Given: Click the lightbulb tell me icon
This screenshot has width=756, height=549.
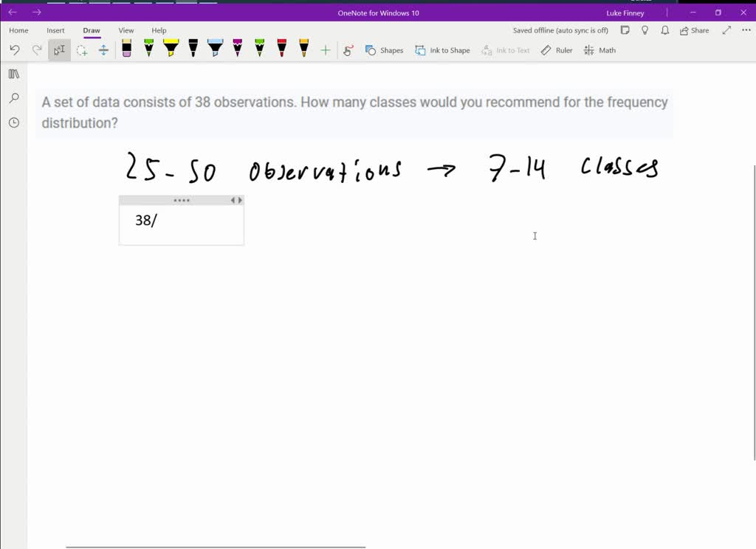Looking at the screenshot, I should [x=645, y=30].
